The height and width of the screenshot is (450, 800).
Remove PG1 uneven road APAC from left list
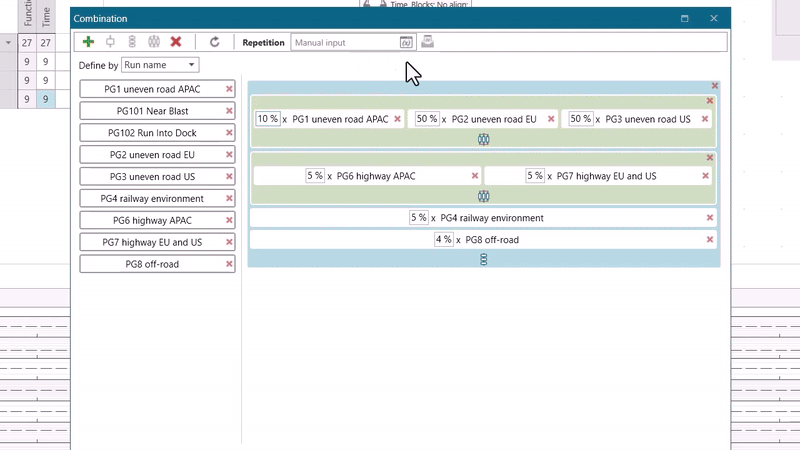229,89
